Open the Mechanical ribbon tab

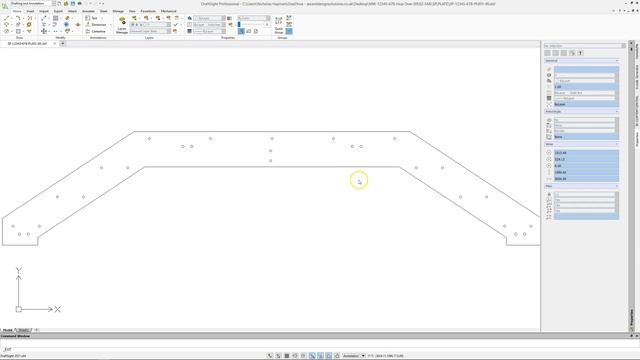coord(169,11)
